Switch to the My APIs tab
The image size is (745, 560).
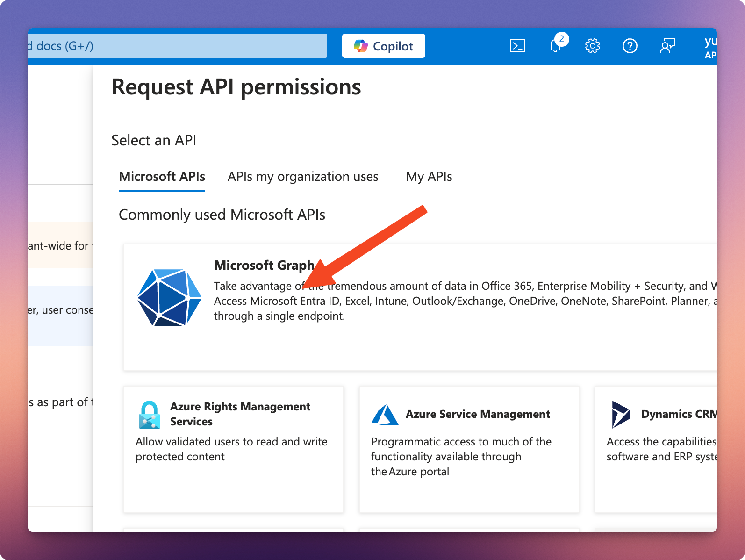(429, 177)
